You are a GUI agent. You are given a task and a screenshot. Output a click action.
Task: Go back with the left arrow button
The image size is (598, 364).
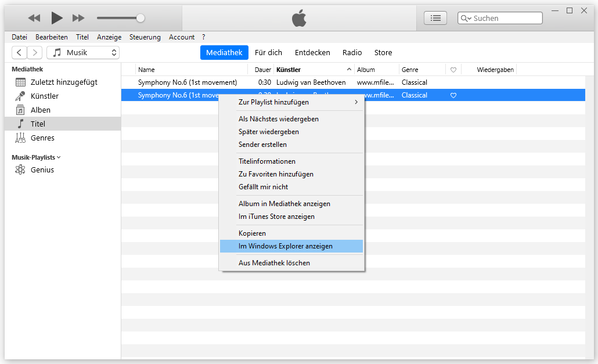(19, 53)
